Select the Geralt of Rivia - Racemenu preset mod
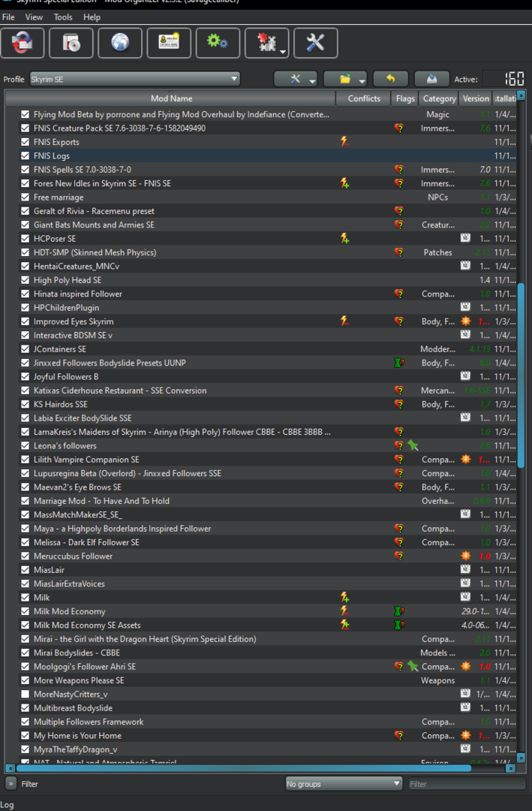This screenshot has width=532, height=811. click(x=94, y=211)
